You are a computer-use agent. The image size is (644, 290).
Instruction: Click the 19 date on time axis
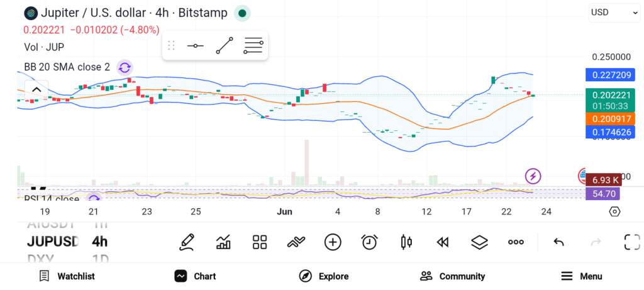45,211
